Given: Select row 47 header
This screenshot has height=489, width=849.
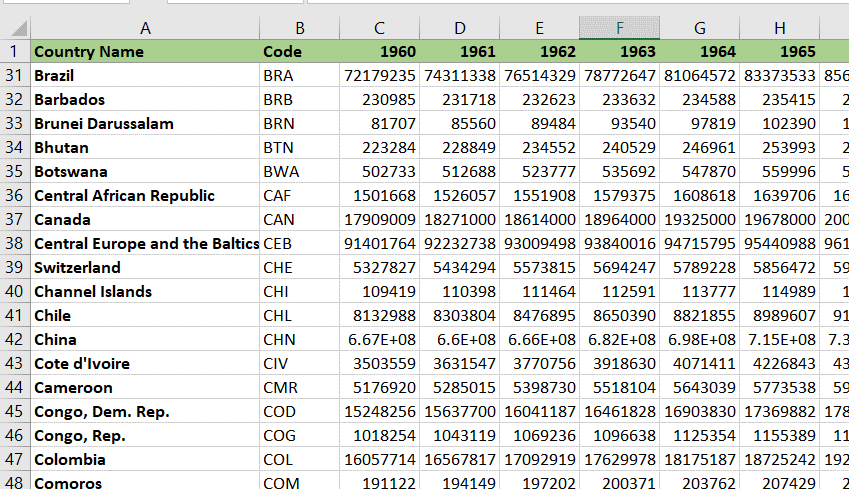Looking at the screenshot, I should (x=15, y=459).
